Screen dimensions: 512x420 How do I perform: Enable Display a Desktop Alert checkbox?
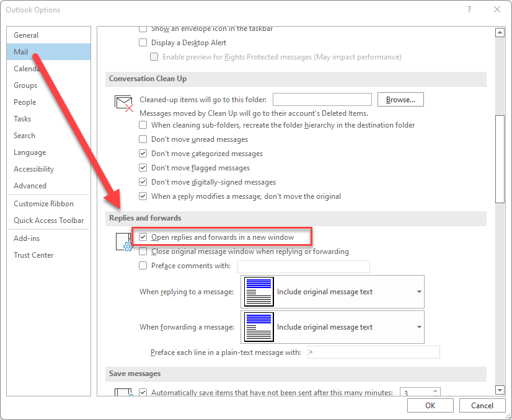(x=143, y=43)
